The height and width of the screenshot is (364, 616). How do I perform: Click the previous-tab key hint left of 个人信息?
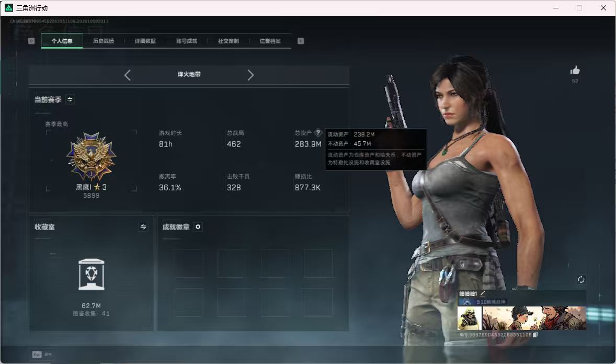(x=31, y=41)
